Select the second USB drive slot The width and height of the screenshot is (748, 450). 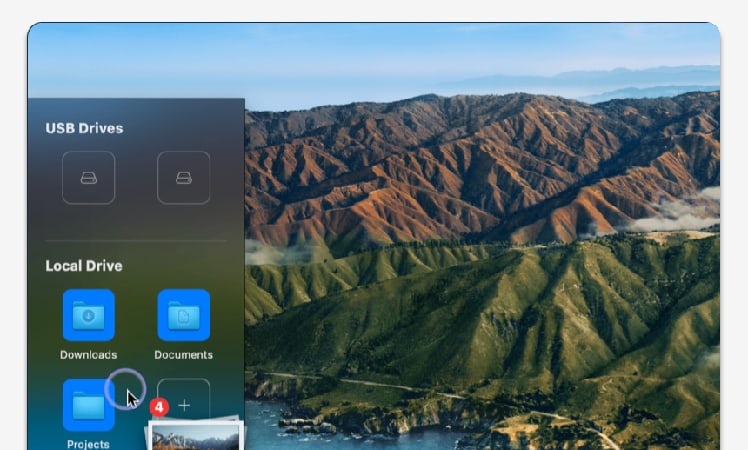point(183,178)
